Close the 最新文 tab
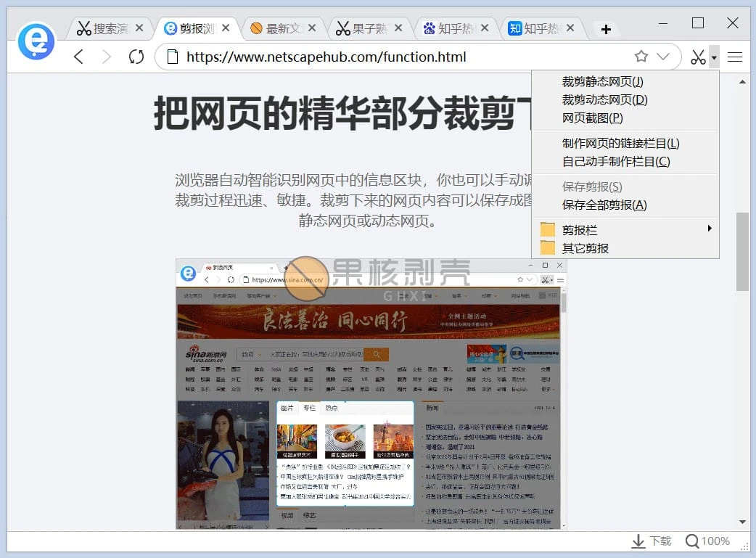Screen dimensions: 756x558 point(312,28)
